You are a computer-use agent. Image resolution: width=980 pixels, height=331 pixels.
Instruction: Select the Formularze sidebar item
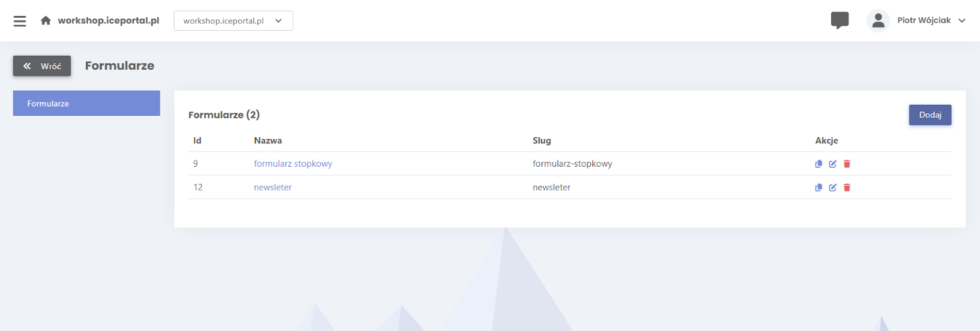click(86, 104)
